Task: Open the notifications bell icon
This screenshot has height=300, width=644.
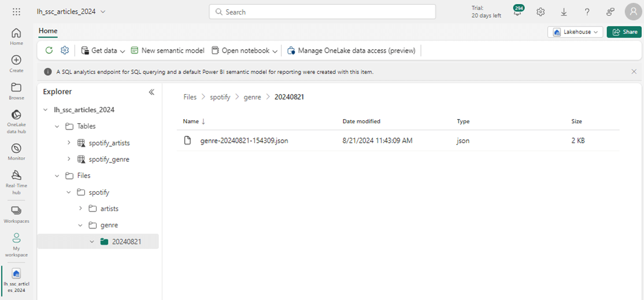Action: [x=517, y=12]
